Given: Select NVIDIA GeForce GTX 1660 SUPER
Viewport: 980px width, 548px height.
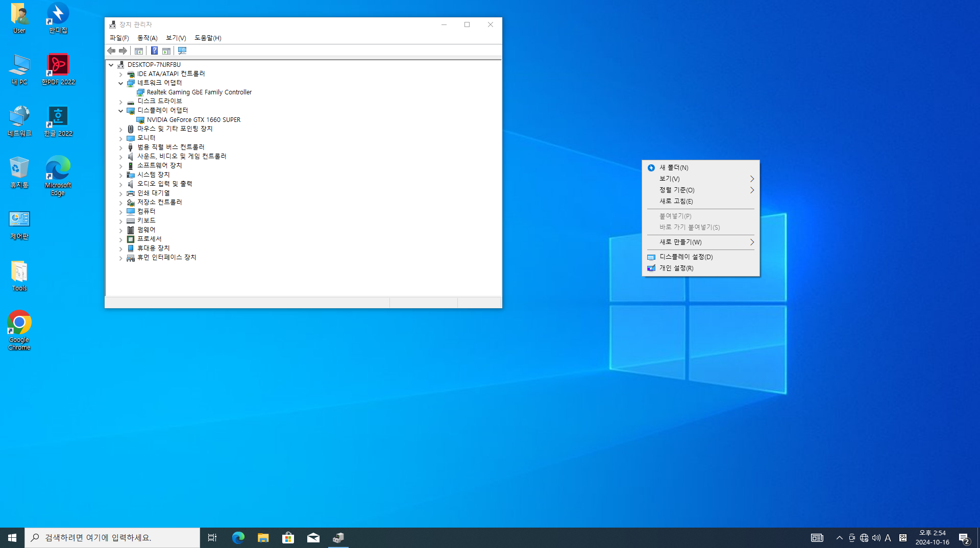Looking at the screenshot, I should [x=193, y=119].
